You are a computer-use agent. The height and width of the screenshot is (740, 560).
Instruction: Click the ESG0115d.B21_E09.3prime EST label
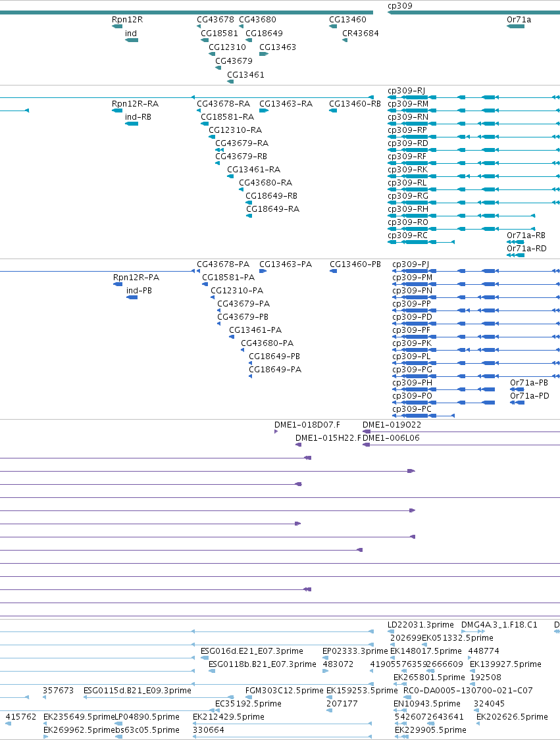tap(138, 691)
